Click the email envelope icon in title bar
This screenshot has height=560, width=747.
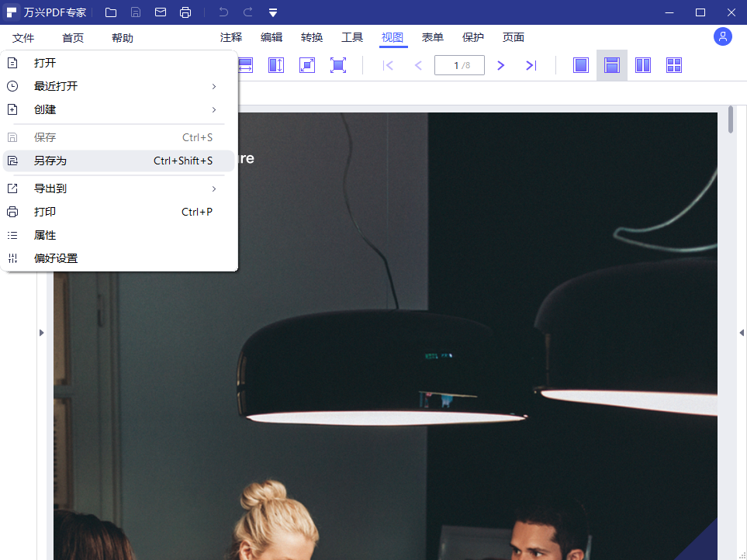coord(161,12)
